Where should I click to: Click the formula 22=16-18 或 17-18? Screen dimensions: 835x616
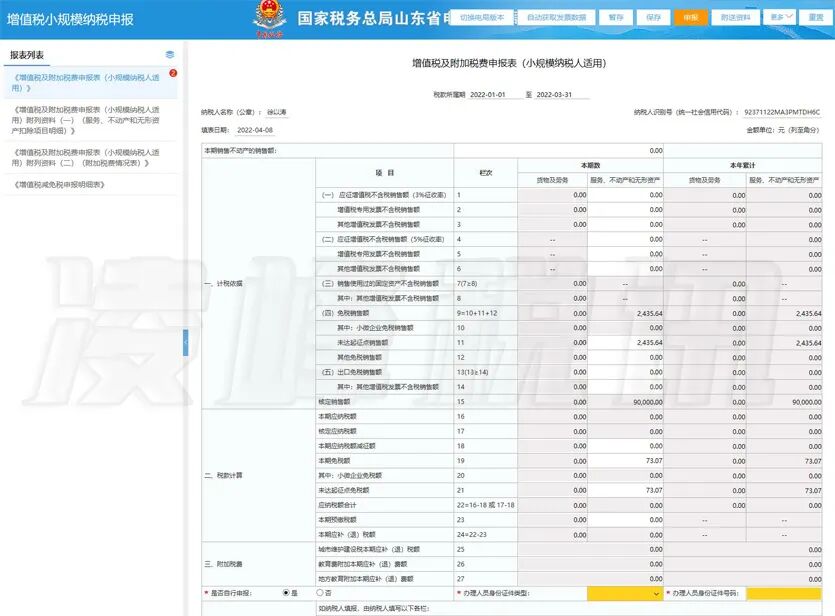[485, 505]
